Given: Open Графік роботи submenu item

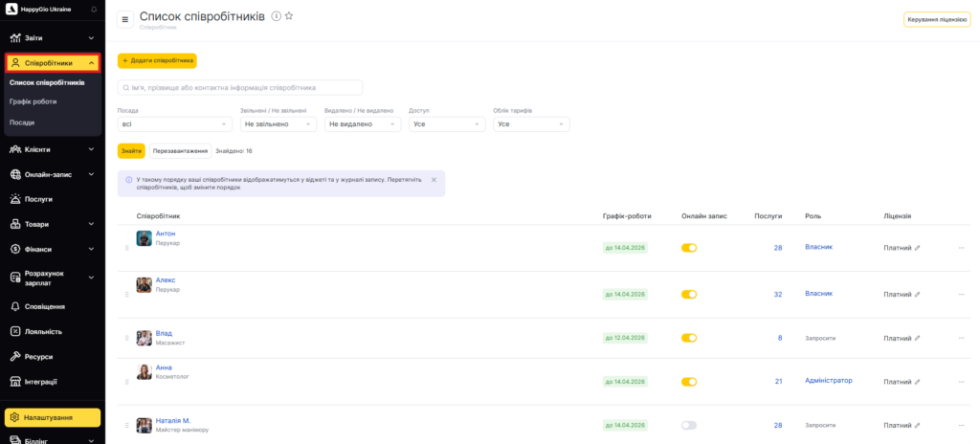Looking at the screenshot, I should point(33,101).
